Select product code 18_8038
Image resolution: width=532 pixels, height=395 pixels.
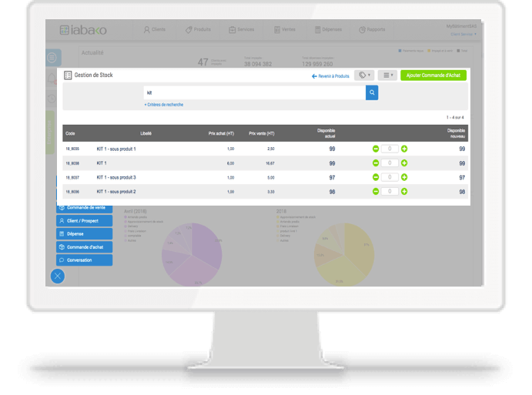tap(72, 163)
